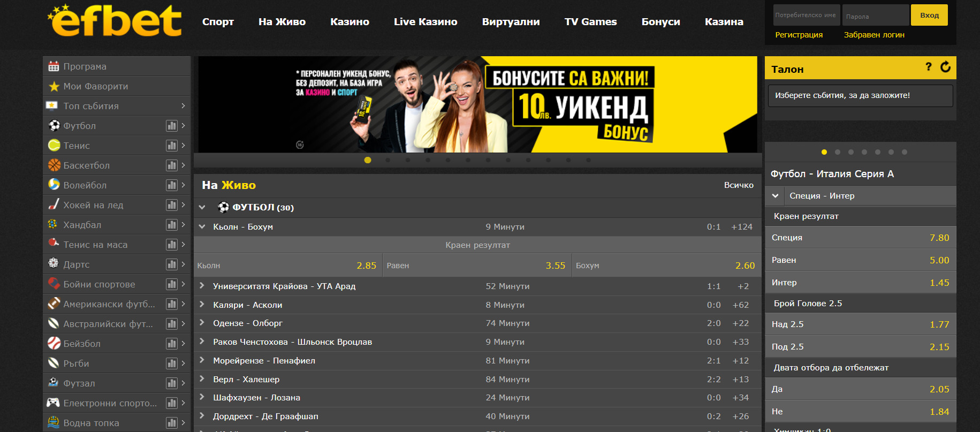980x432 pixels.
Task: Focus the Парола password field
Action: click(x=876, y=15)
